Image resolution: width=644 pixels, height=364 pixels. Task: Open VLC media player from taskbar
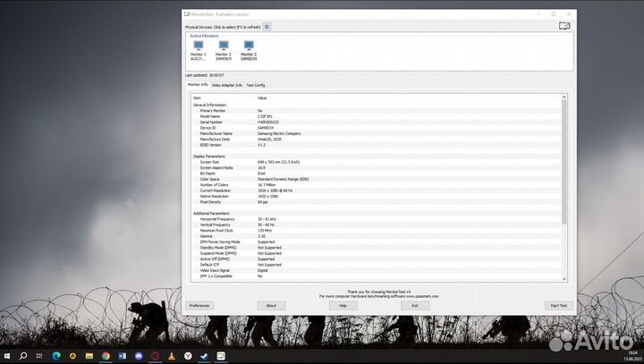coord(172,356)
